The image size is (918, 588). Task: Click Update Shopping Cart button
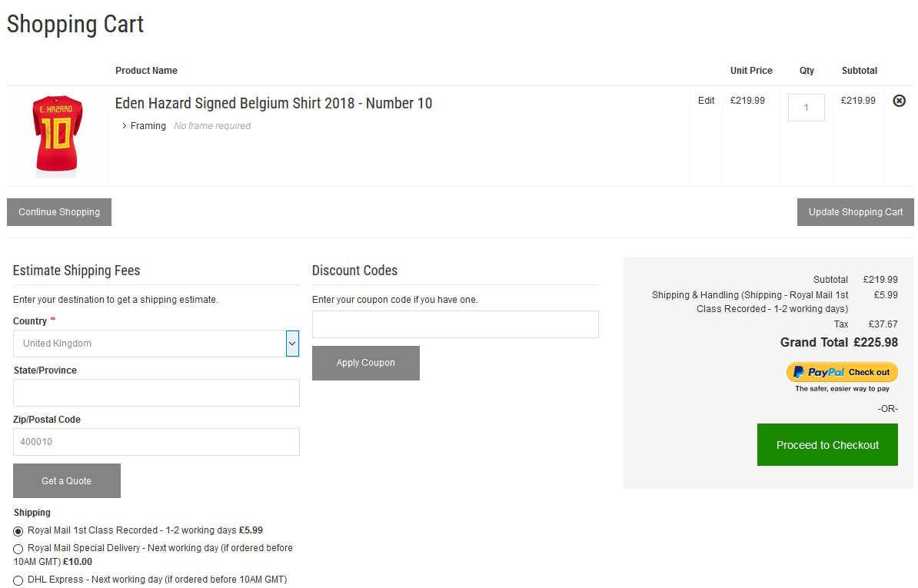(856, 212)
